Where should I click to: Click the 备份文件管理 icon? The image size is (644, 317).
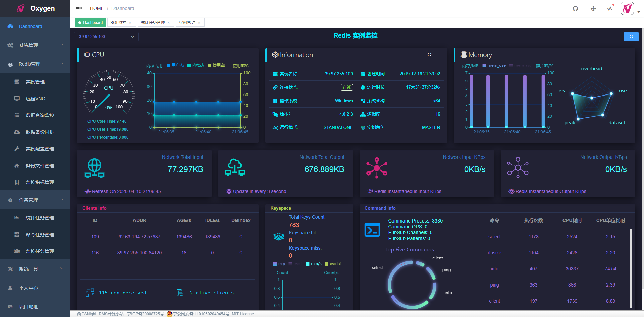(17, 166)
